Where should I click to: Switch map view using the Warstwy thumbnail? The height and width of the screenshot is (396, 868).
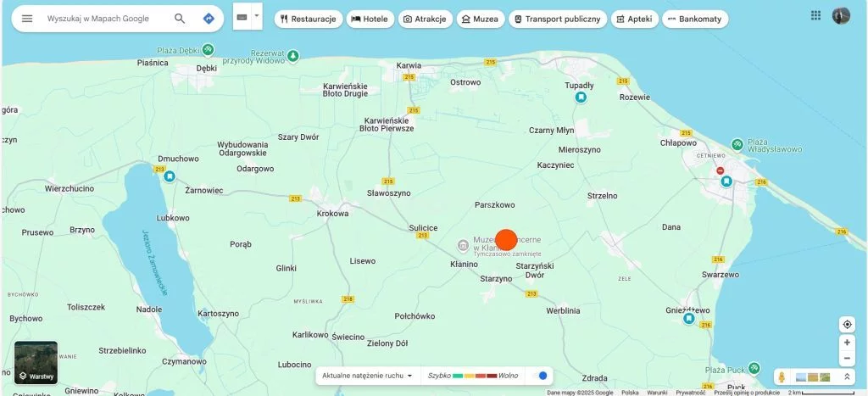(x=36, y=363)
